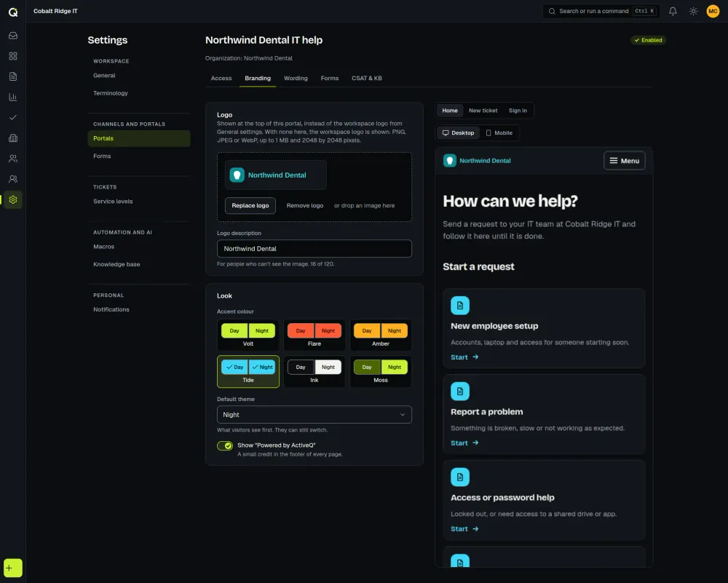The width and height of the screenshot is (728, 583).
Task: Open Terminology settings
Action: pos(139,93)
